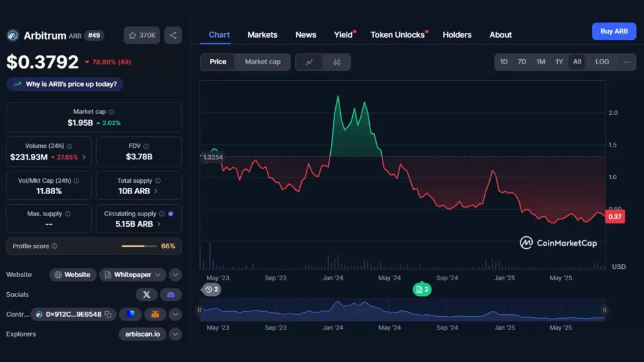644x362 pixels.
Task: Switch to the Token Unlocks tab
Action: coord(399,35)
